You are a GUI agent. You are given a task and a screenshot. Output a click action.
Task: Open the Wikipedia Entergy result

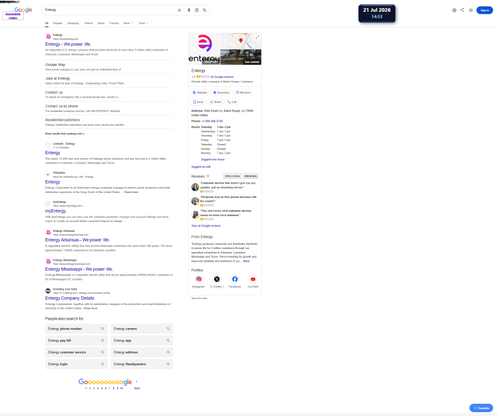53,182
